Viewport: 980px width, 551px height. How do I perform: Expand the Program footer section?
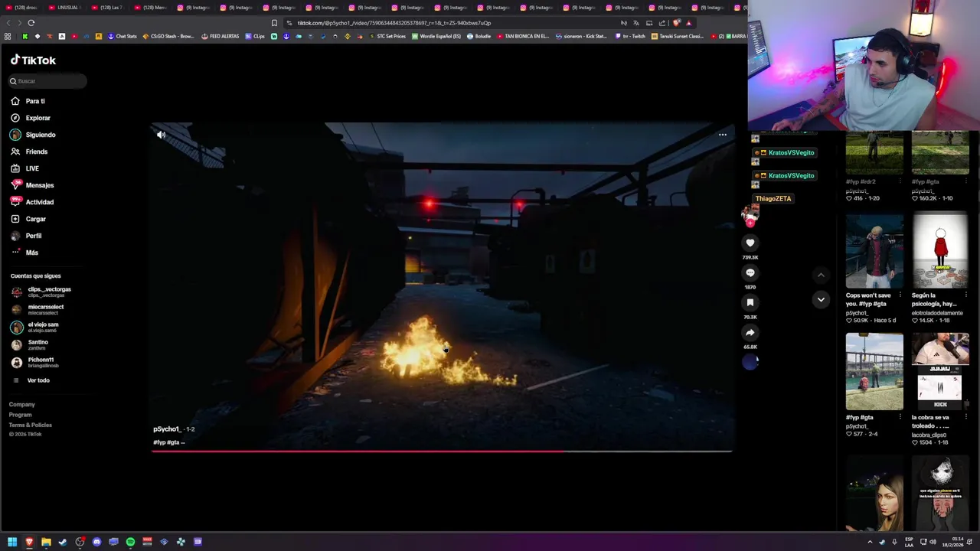[21, 415]
